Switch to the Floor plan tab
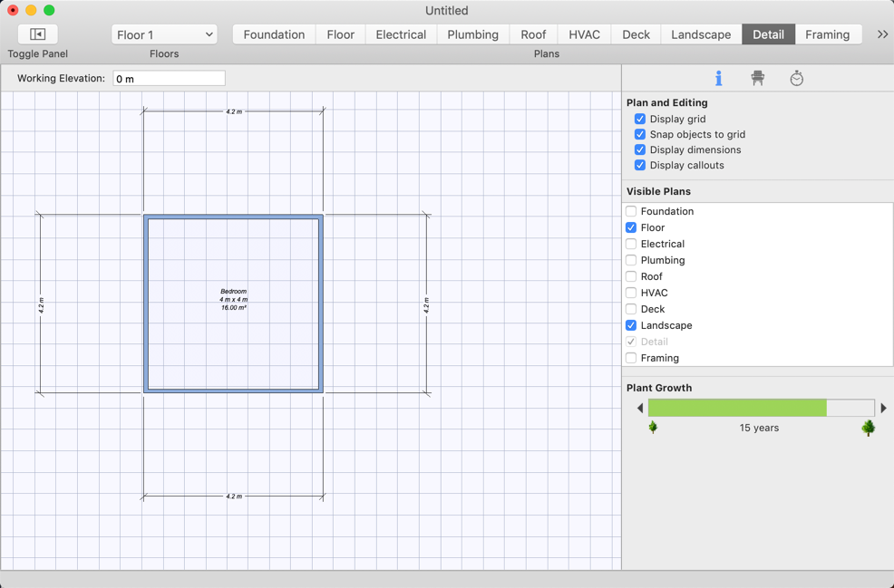894x588 pixels. coord(340,34)
